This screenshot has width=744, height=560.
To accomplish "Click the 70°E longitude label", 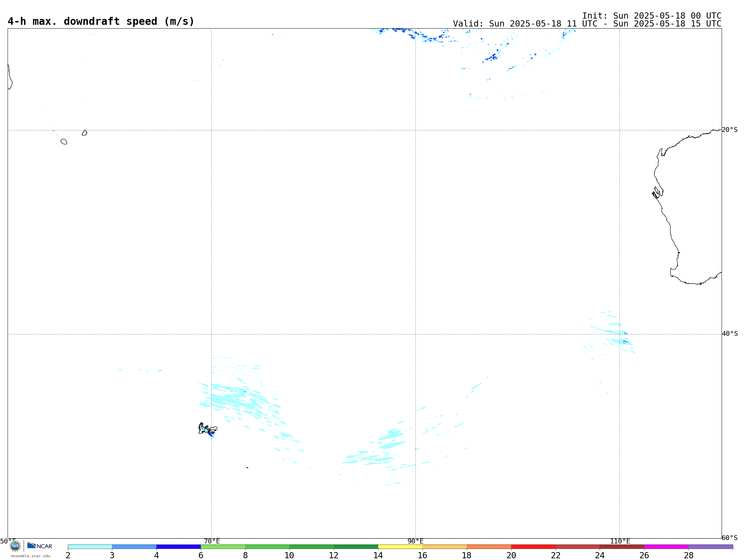I will click(x=212, y=541).
